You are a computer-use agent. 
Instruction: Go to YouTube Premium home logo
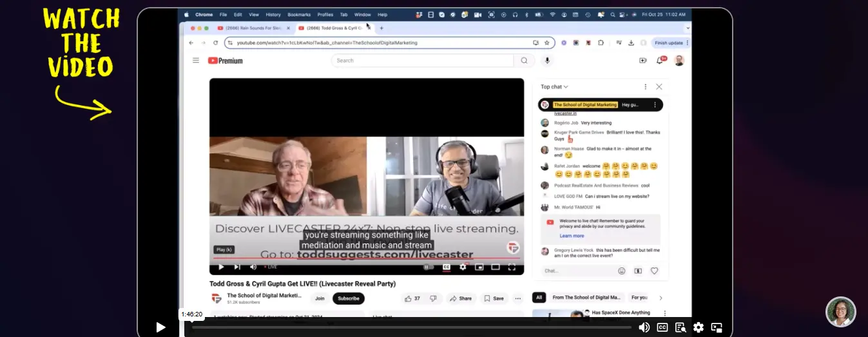click(x=226, y=61)
